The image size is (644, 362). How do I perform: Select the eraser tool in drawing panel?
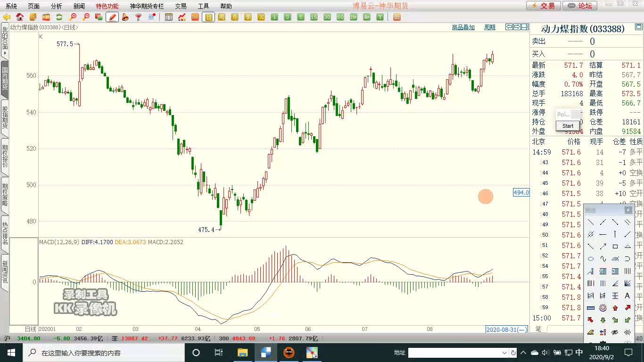click(x=591, y=332)
